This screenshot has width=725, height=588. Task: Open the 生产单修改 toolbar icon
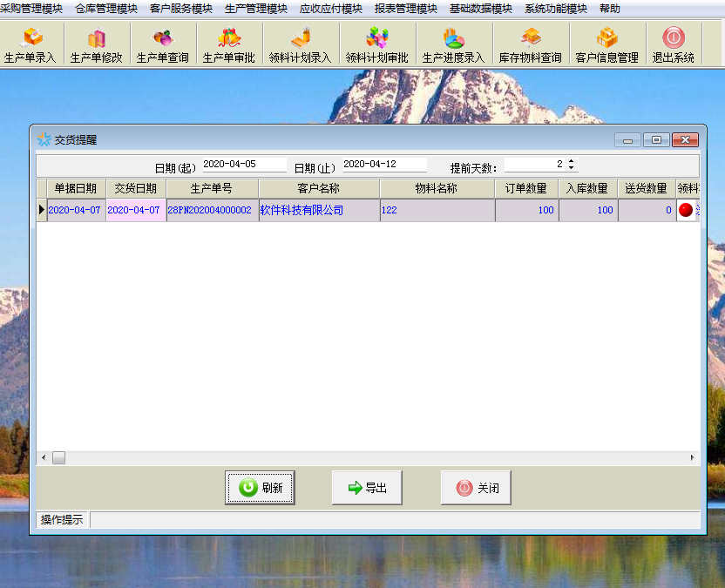(x=96, y=45)
